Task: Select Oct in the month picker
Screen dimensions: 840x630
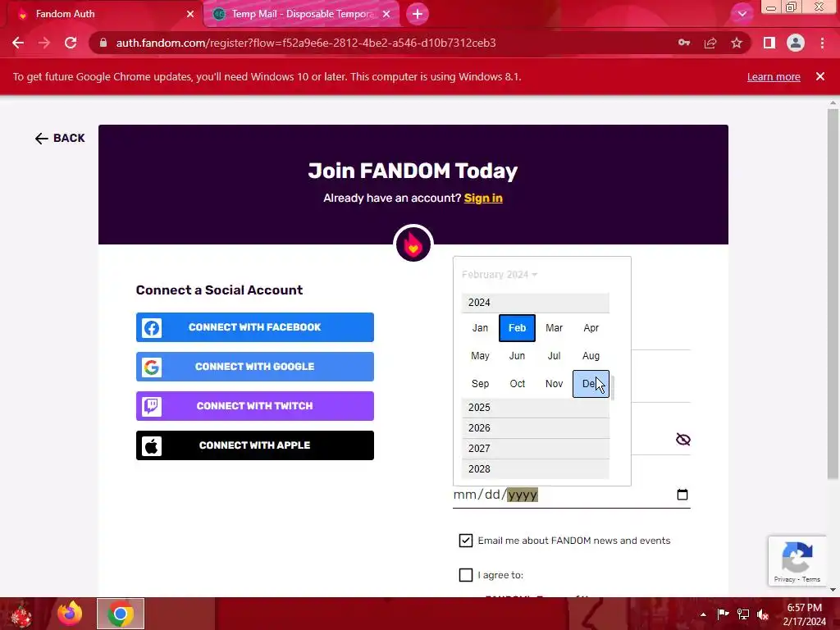Action: (x=517, y=384)
